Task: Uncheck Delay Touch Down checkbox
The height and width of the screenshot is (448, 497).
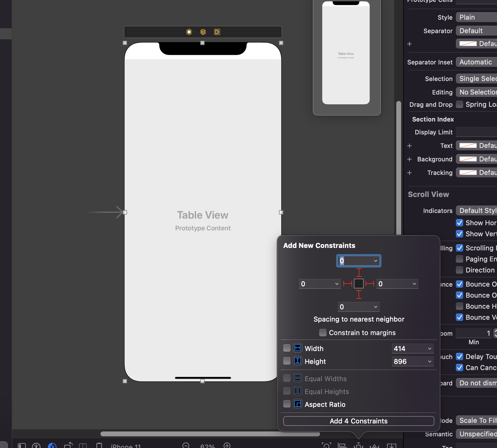Action: click(x=460, y=357)
